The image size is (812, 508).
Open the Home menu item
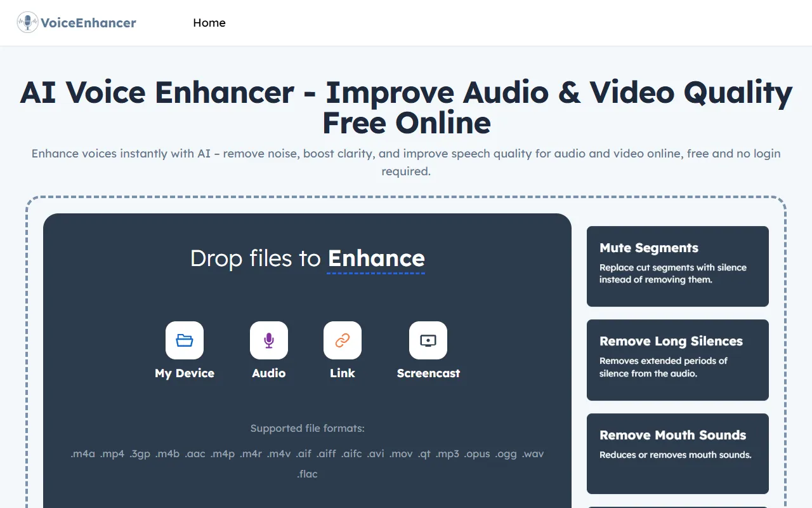click(x=209, y=23)
